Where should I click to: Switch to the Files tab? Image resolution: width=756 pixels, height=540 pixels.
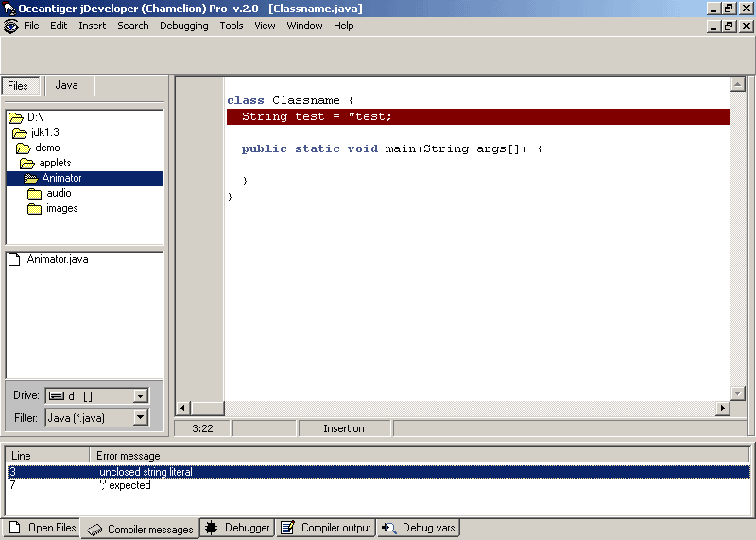21,86
